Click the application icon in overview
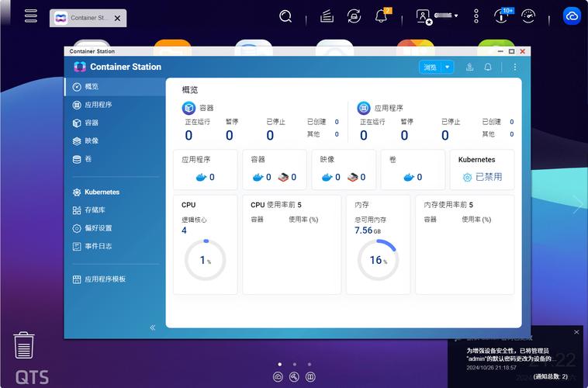The height and width of the screenshot is (388, 588). (x=363, y=108)
